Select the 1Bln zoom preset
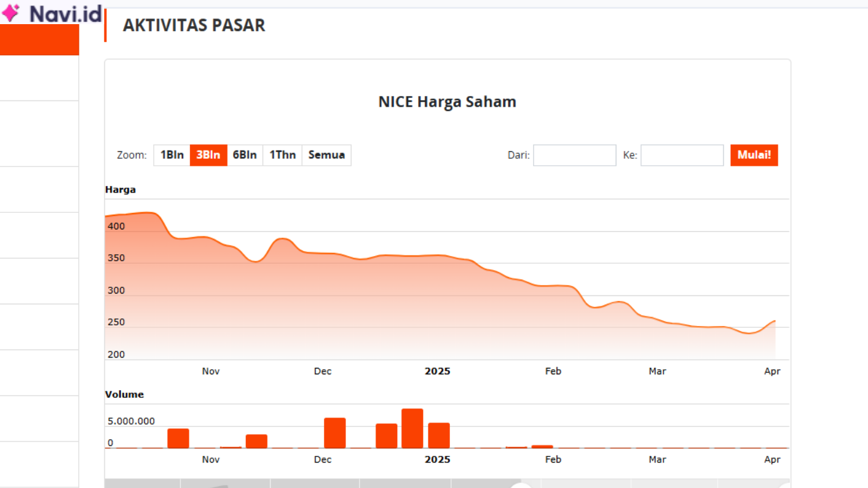Screen dimensions: 868x488 [171, 154]
